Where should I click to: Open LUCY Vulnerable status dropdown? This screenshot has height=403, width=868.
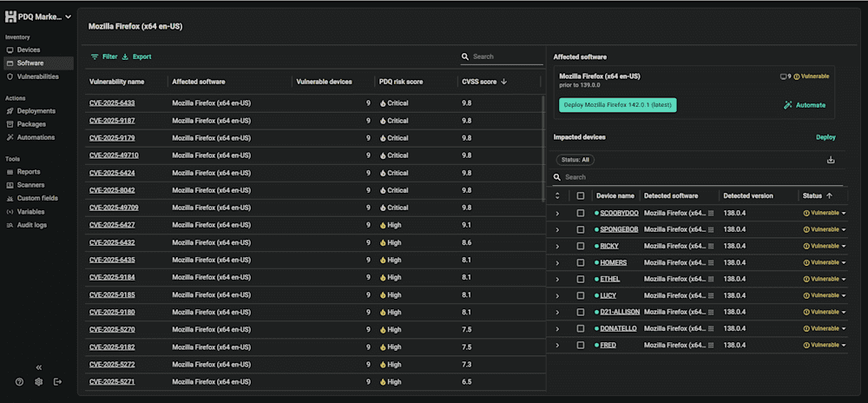(825, 295)
